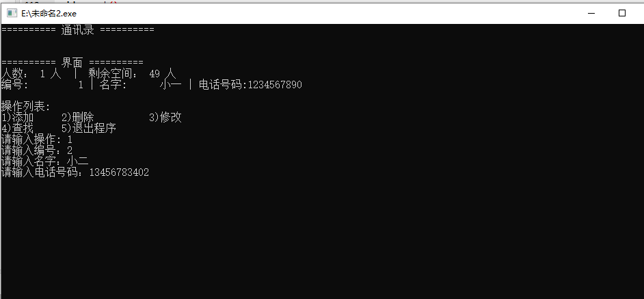Screen dimensions: 644x299
Task: Click the 请输入操作: 1 prompt line
Action: coord(37,140)
